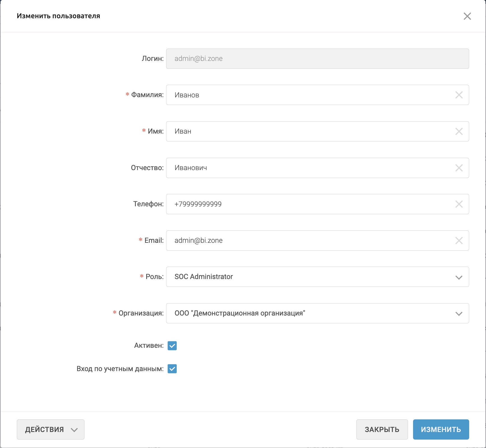Image resolution: width=486 pixels, height=448 pixels.
Task: Toggle the Вход по учетным данным checkbox
Action: 172,369
